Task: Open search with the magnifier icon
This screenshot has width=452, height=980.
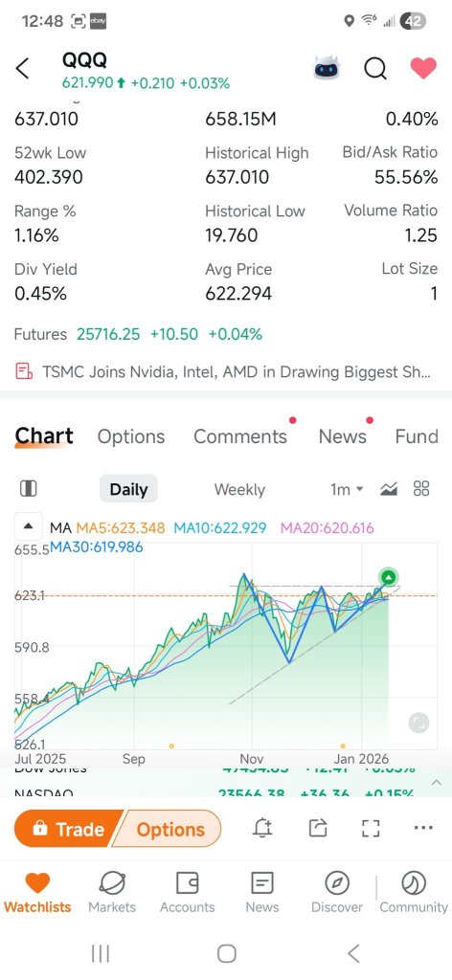Action: coord(375,69)
